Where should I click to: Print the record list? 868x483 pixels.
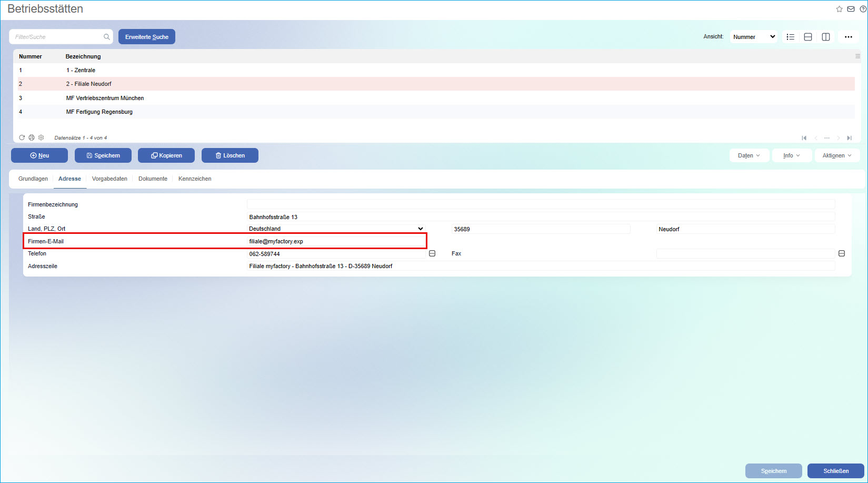coord(32,137)
